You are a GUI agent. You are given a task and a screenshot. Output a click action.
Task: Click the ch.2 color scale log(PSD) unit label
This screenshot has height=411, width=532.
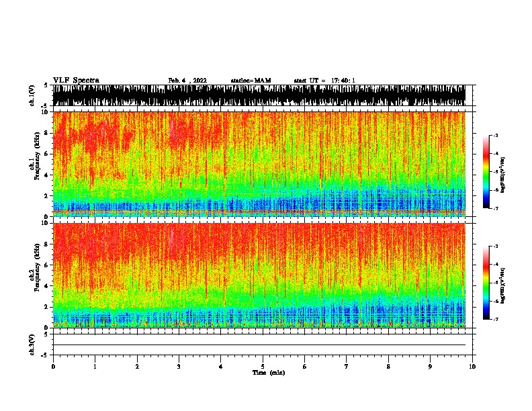click(502, 285)
